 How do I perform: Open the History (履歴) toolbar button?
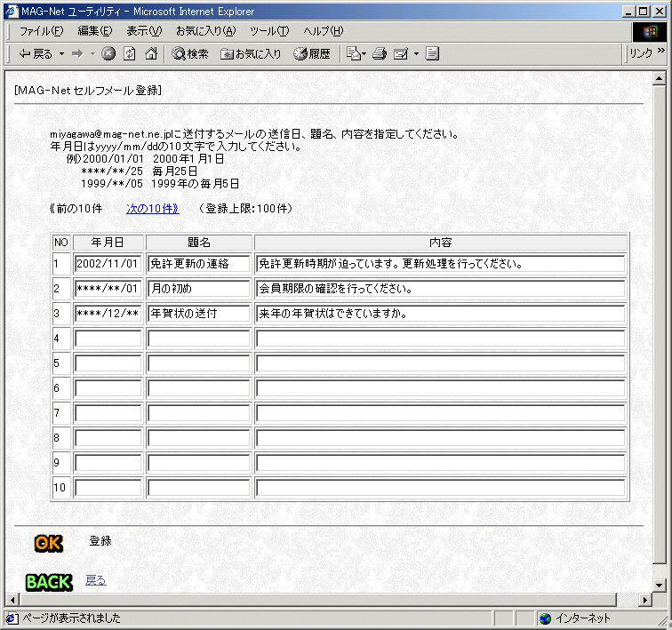coord(312,54)
